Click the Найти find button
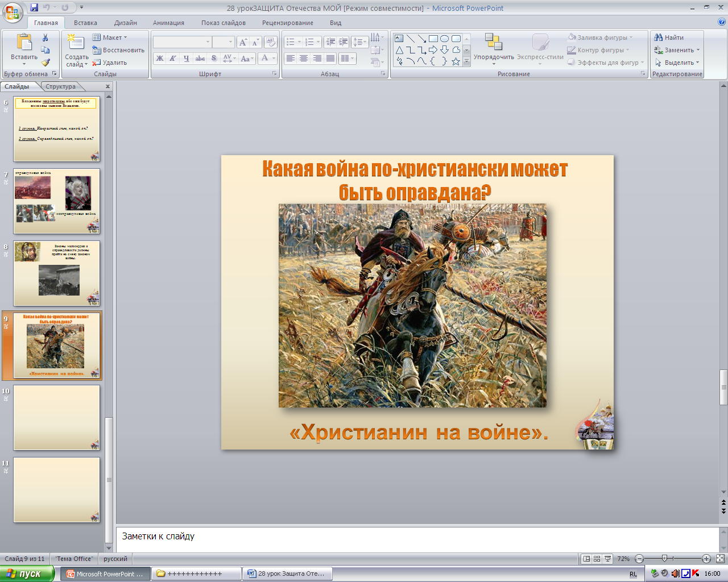The width and height of the screenshot is (728, 582). pos(669,38)
